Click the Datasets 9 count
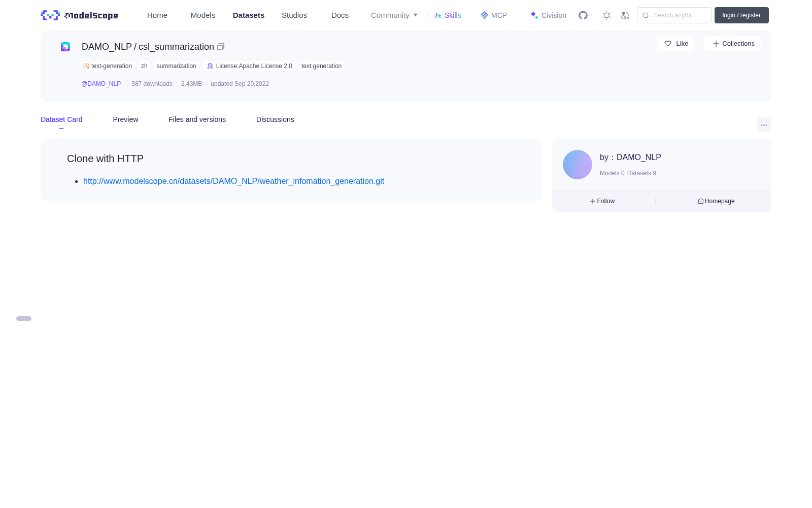This screenshot has height=508, width=812. click(x=641, y=173)
